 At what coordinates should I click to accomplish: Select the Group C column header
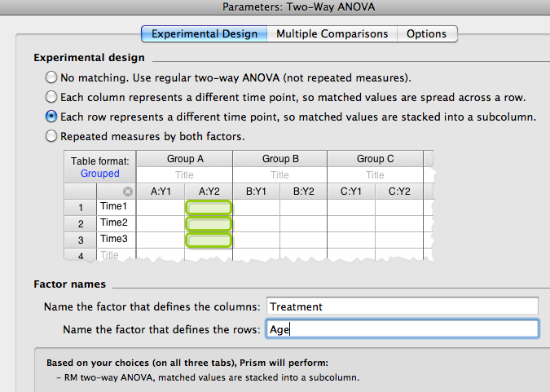[375, 159]
